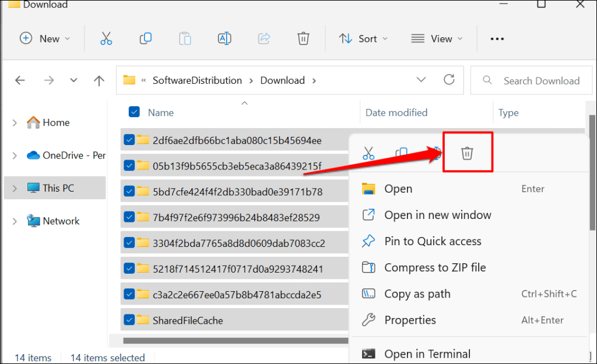
Task: Open the Sort dropdown
Action: tap(359, 38)
